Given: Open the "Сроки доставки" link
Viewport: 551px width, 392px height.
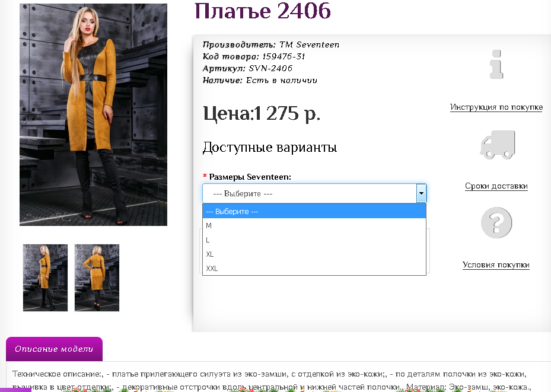Looking at the screenshot, I should coord(496,185).
